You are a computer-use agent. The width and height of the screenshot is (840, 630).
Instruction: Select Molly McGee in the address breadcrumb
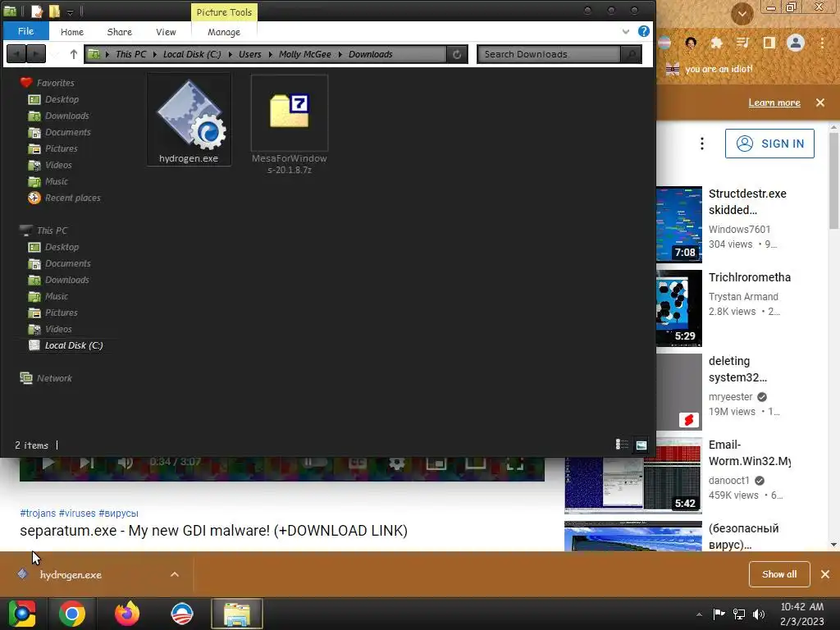pos(305,54)
